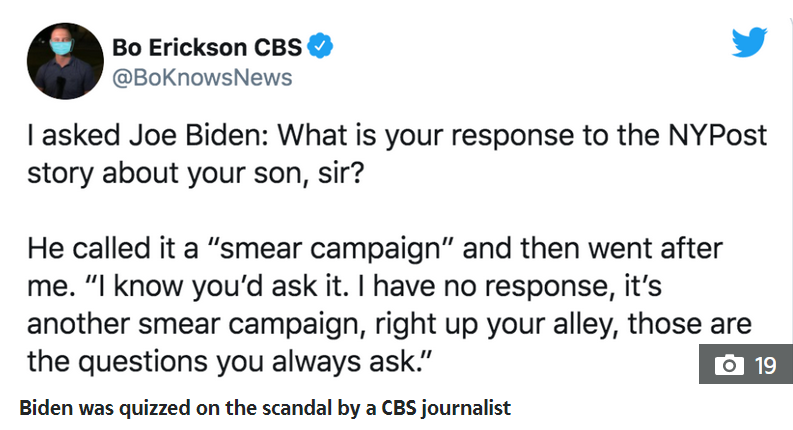Screen dimensions: 793x430
Task: Open Bo Erickson's profile picture
Action: click(65, 61)
